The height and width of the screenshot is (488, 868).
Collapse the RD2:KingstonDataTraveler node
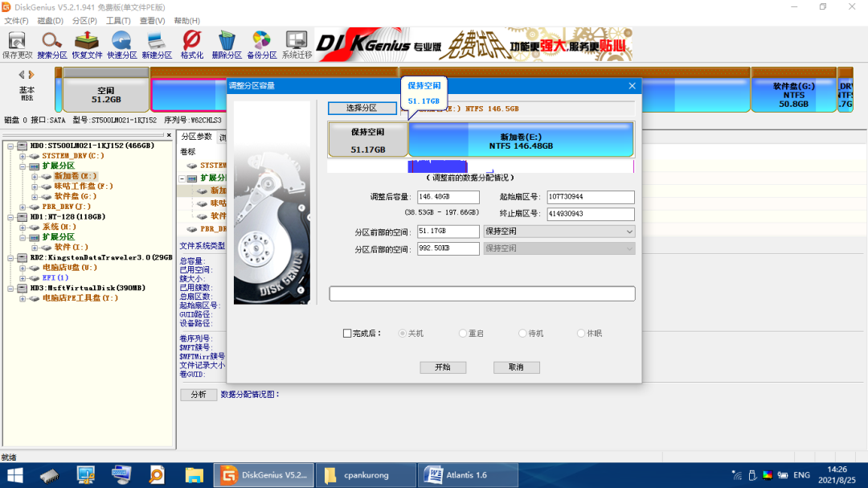tap(10, 258)
